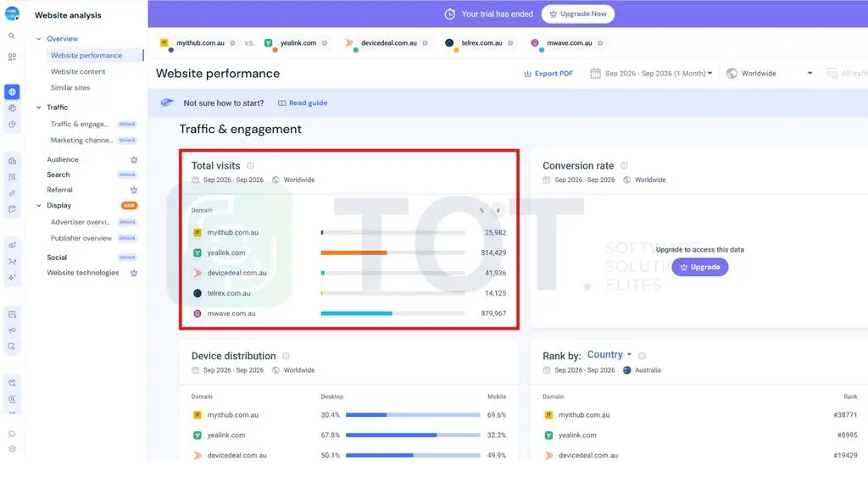Screen dimensions: 868x488
Task: Click Australia country label in Rank card
Action: [648, 371]
